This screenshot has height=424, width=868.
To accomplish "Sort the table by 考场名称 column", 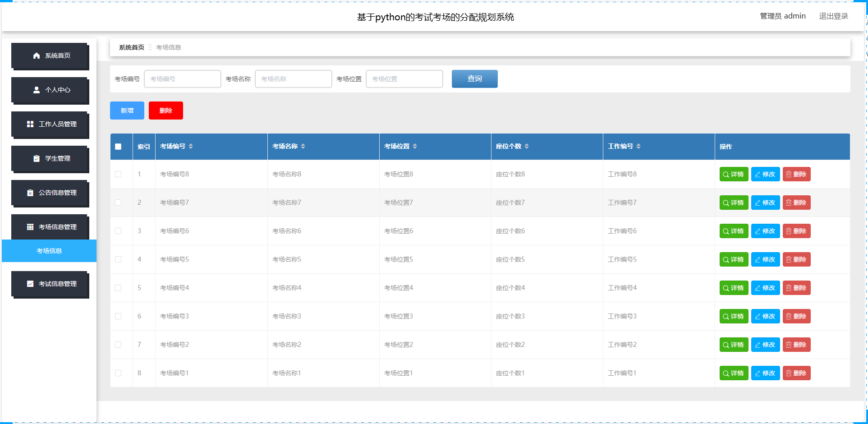I will coord(303,146).
